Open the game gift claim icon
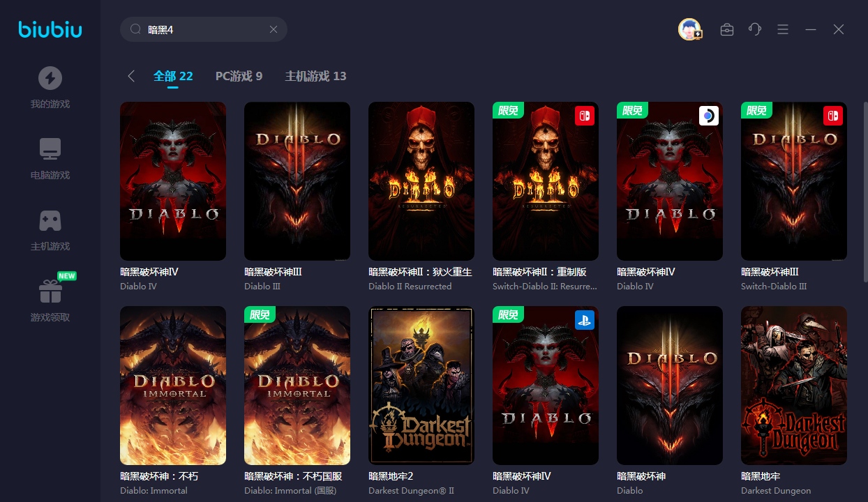Image resolution: width=868 pixels, height=502 pixels. [50, 291]
